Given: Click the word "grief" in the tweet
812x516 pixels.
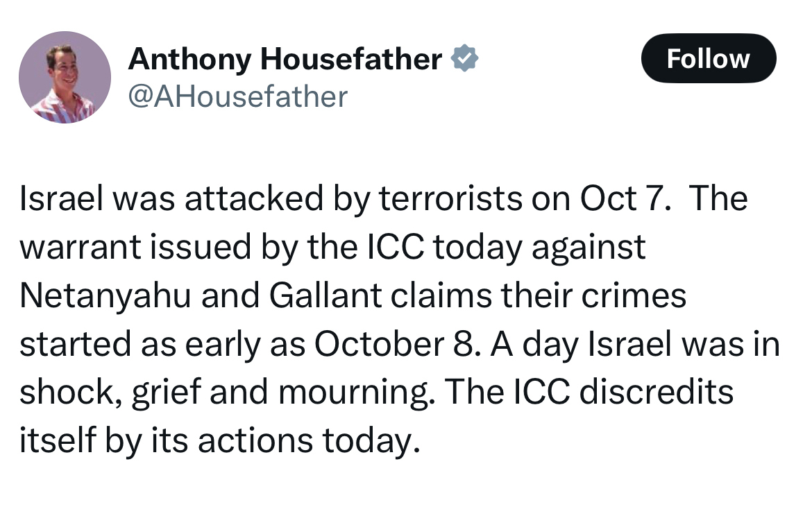Looking at the screenshot, I should tap(169, 393).
